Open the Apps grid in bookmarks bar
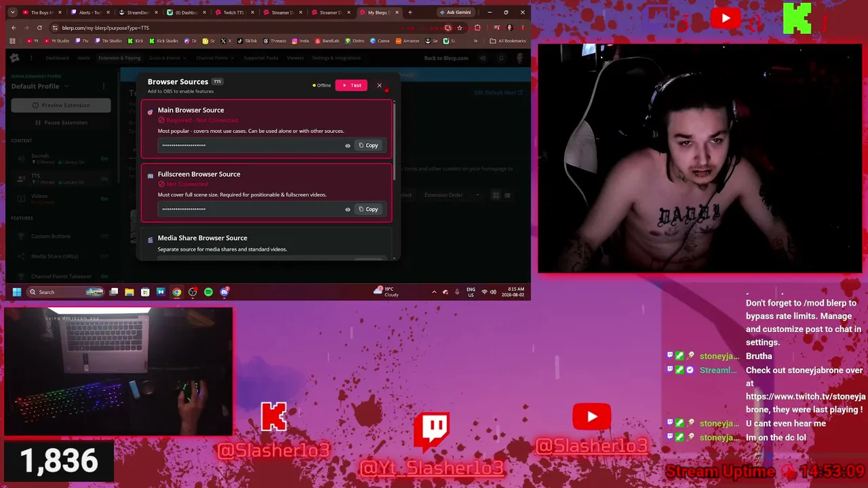Image resolution: width=868 pixels, height=488 pixels. tap(14, 41)
